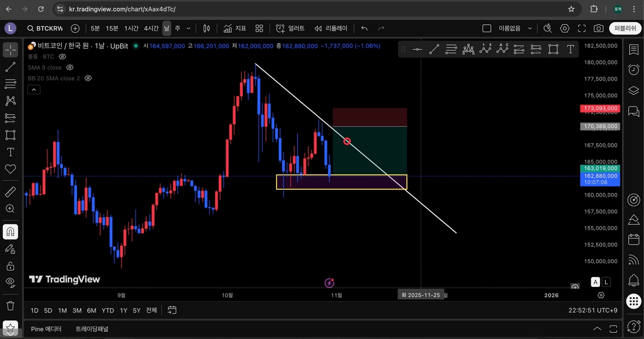Switch to the 4시간 timeframe
The image size is (644, 339).
pos(151,28)
